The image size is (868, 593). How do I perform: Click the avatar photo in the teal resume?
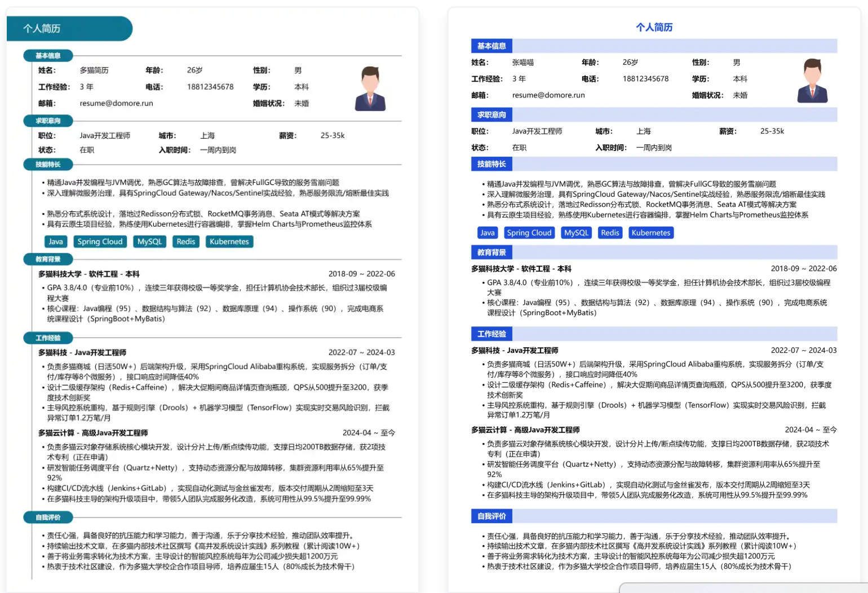click(370, 88)
